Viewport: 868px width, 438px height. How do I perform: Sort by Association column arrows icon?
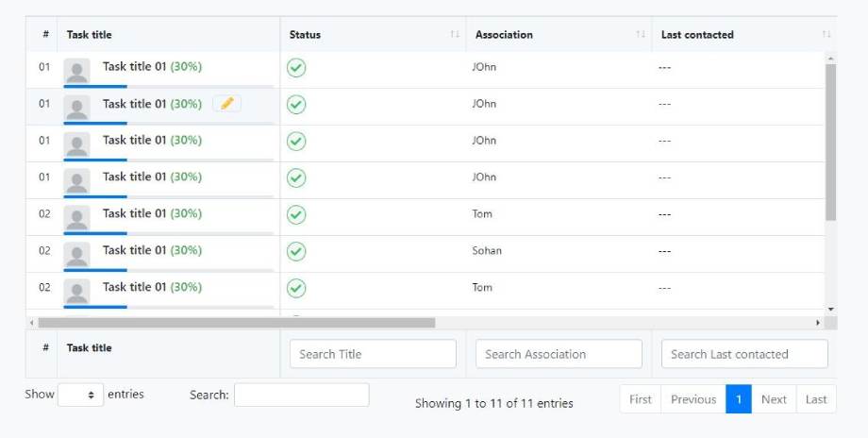pyautogui.click(x=641, y=35)
